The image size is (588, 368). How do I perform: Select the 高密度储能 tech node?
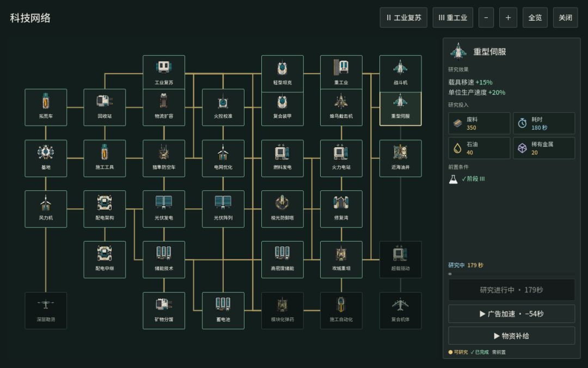click(x=283, y=260)
